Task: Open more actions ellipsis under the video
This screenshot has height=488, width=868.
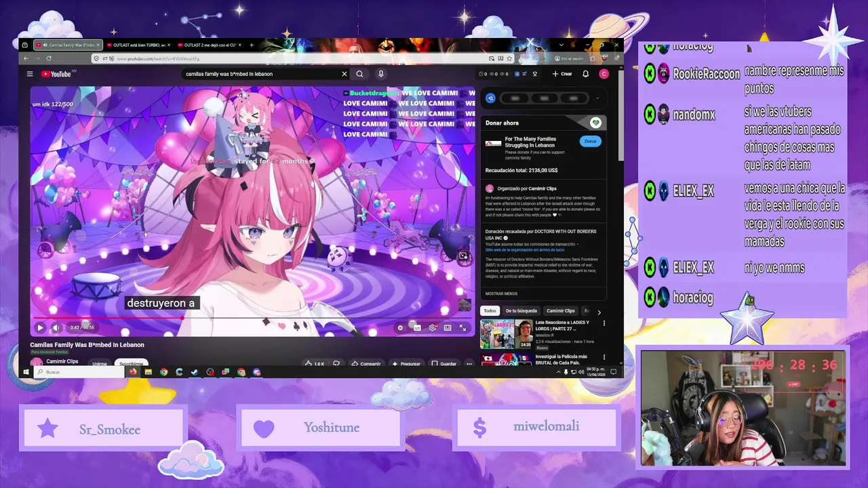Action: pos(469,364)
